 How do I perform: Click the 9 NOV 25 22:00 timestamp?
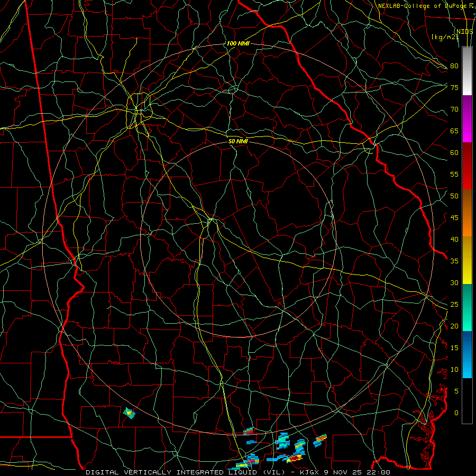[358, 472]
